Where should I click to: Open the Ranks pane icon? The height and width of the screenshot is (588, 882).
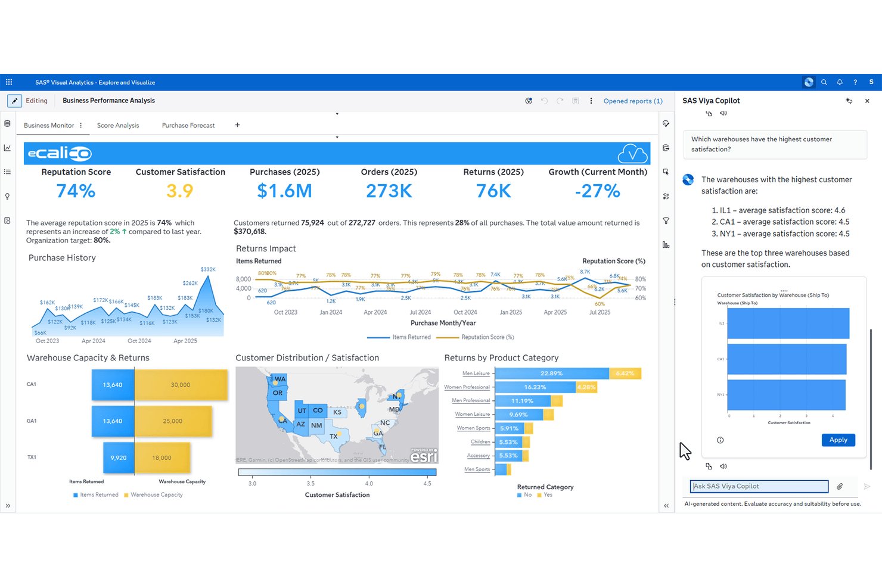point(666,245)
